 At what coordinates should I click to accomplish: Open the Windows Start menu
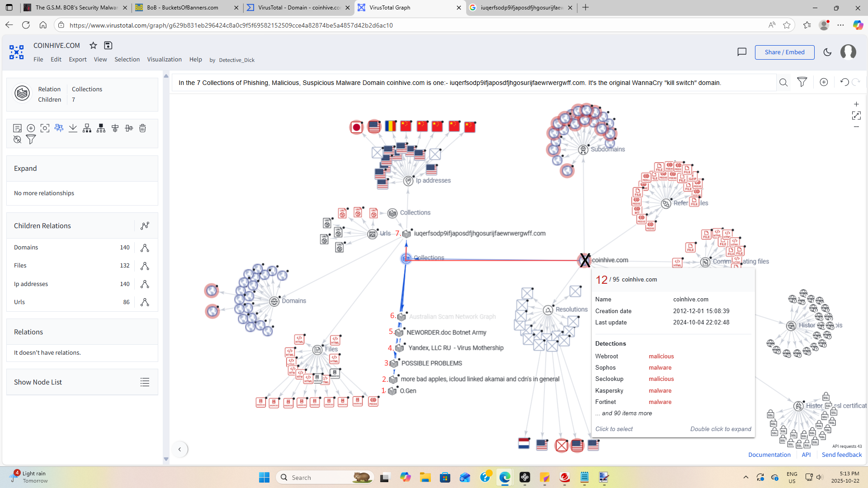(264, 478)
